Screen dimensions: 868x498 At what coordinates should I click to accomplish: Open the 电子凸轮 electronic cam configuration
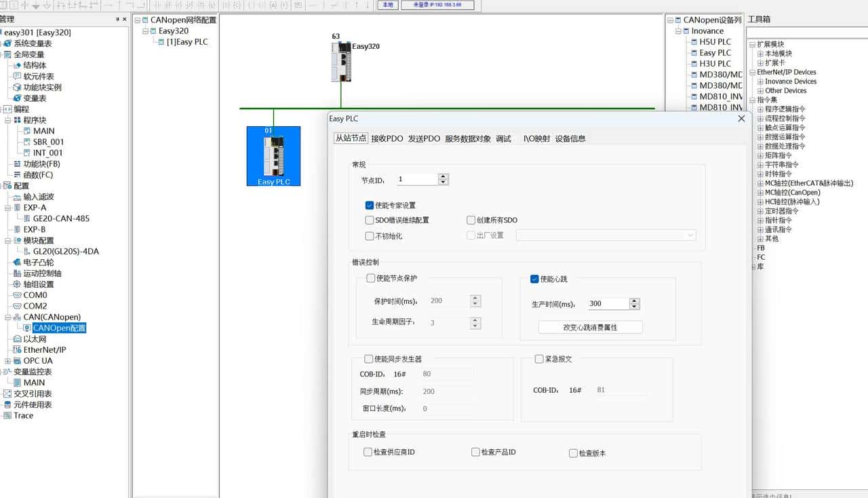click(37, 262)
